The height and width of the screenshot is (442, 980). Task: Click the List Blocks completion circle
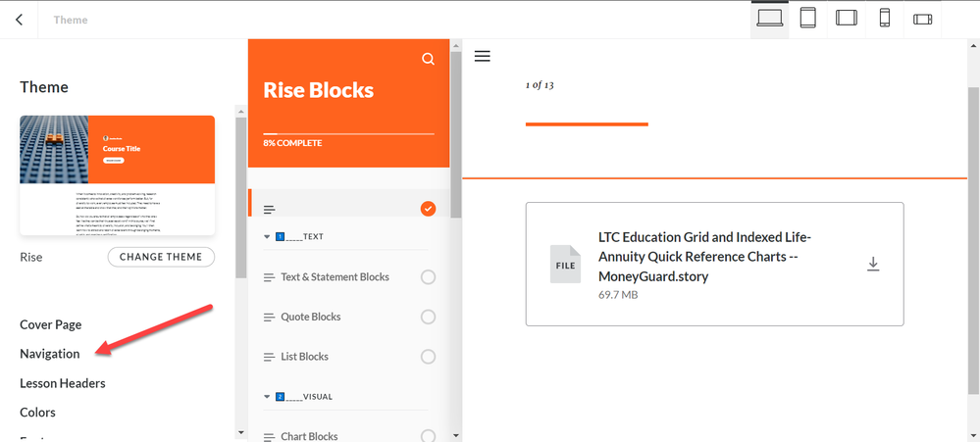click(x=428, y=357)
